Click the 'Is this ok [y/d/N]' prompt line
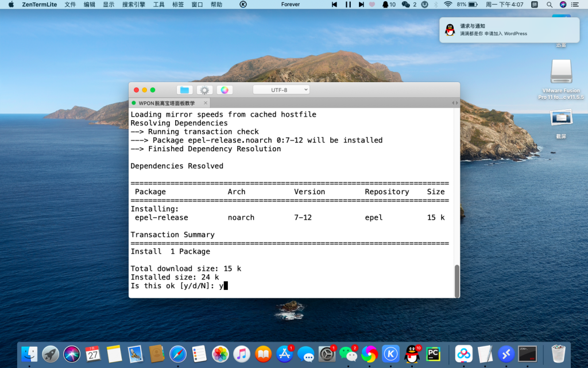The width and height of the screenshot is (588, 368). click(179, 286)
